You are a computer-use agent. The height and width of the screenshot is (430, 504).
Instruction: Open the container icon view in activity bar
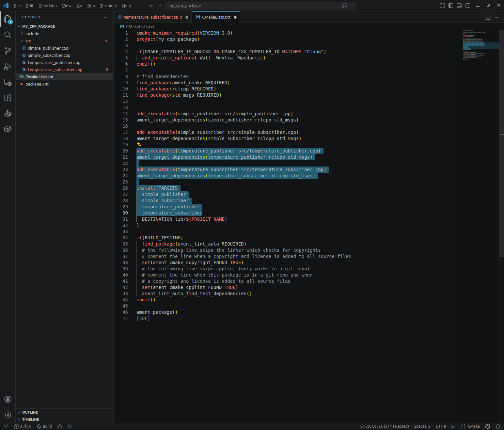click(8, 129)
